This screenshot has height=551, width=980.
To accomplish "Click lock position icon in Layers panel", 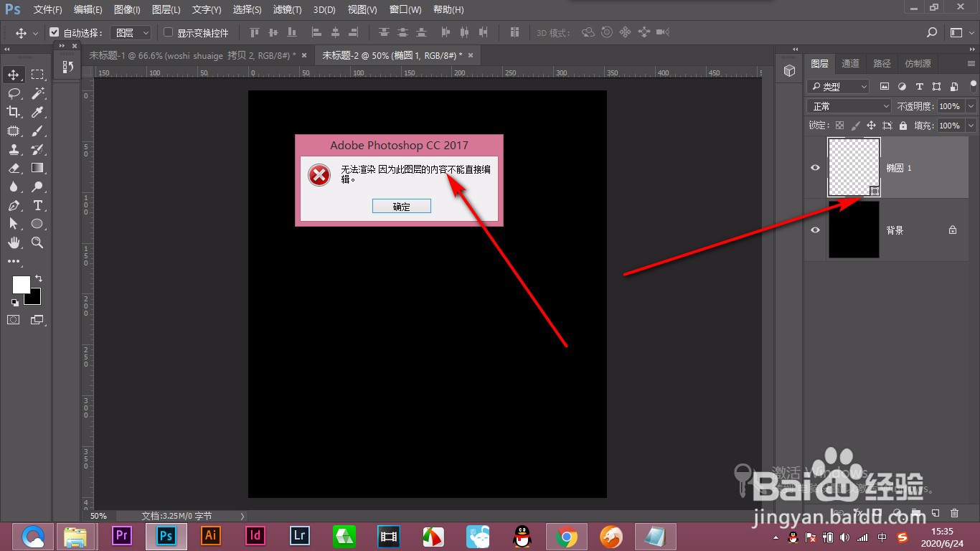I will [871, 125].
